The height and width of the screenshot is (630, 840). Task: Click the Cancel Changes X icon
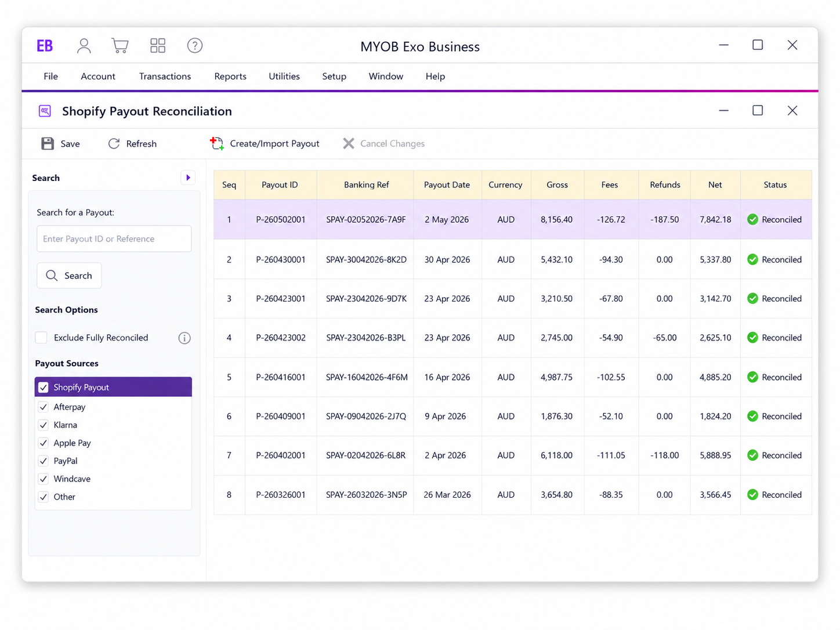click(x=349, y=143)
